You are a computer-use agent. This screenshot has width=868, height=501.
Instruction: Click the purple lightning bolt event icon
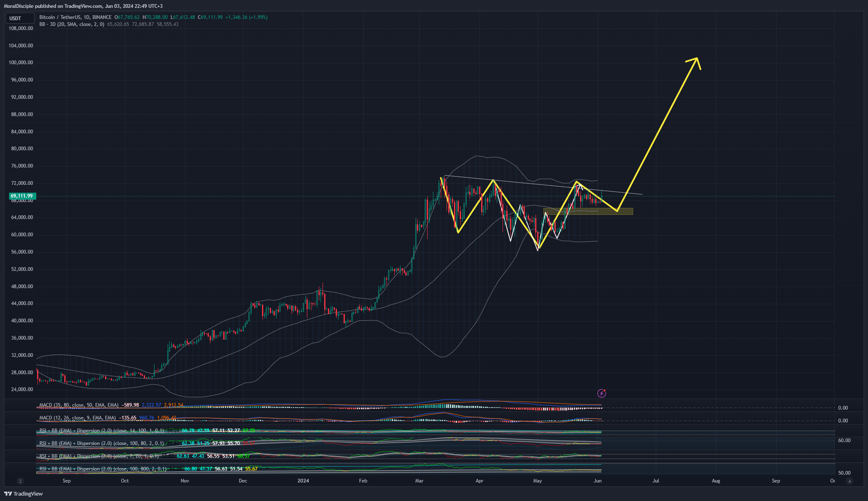(x=601, y=393)
